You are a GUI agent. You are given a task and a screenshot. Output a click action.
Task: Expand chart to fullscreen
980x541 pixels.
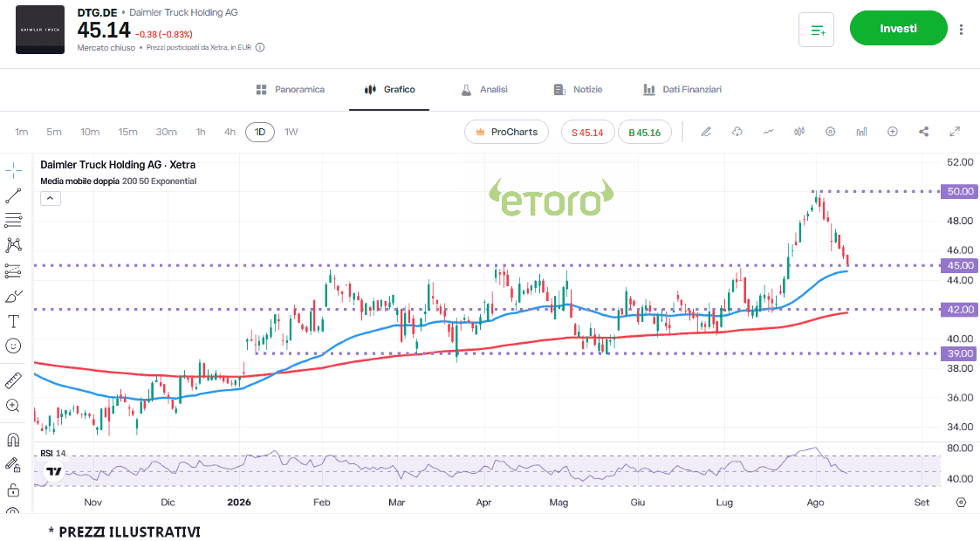click(x=955, y=132)
